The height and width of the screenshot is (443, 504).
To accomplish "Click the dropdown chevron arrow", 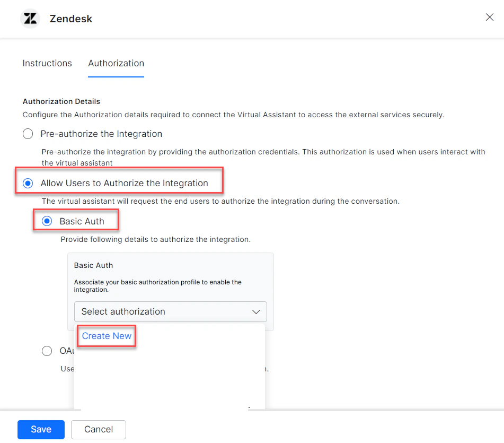I will 256,311.
